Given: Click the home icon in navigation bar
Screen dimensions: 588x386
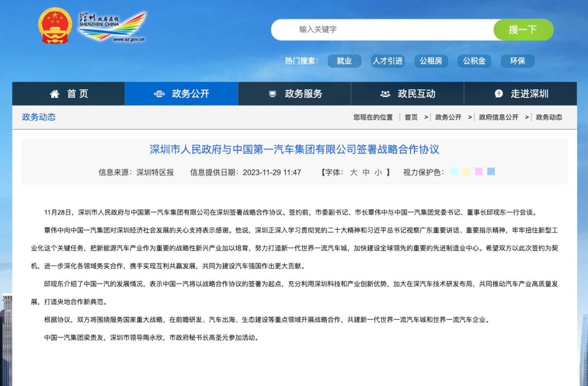Looking at the screenshot, I should click(55, 94).
